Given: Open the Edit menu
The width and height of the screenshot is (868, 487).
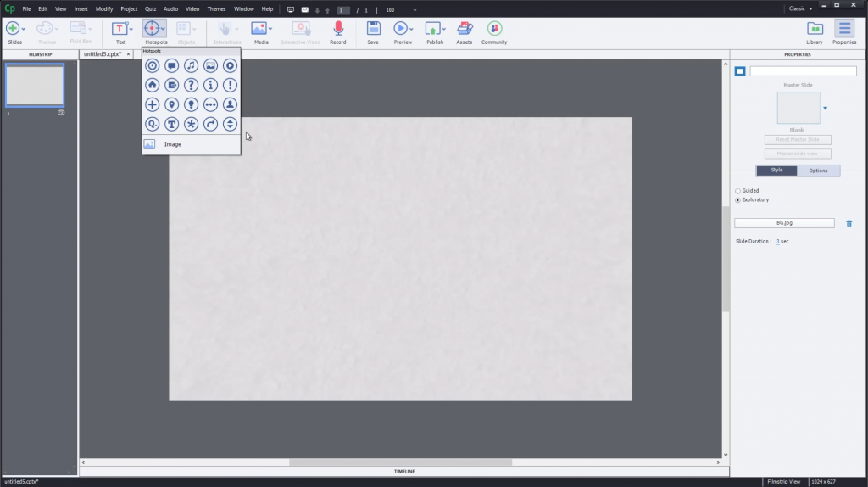Looking at the screenshot, I should tap(42, 8).
